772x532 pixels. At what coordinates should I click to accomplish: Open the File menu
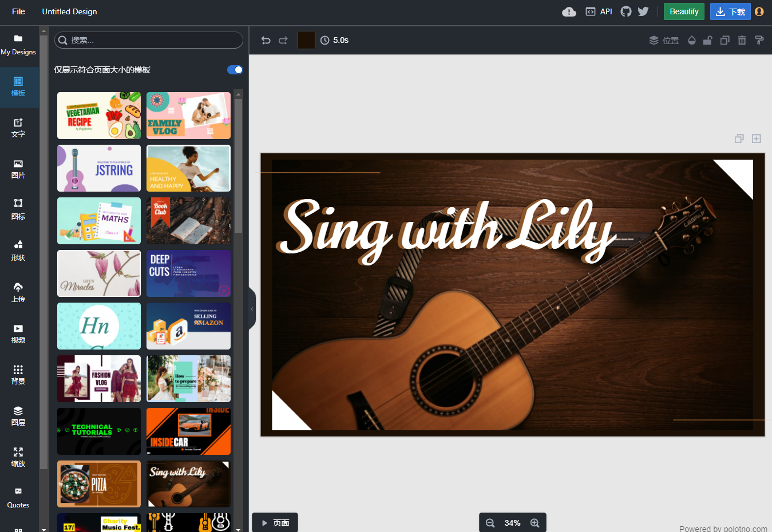[x=18, y=11]
